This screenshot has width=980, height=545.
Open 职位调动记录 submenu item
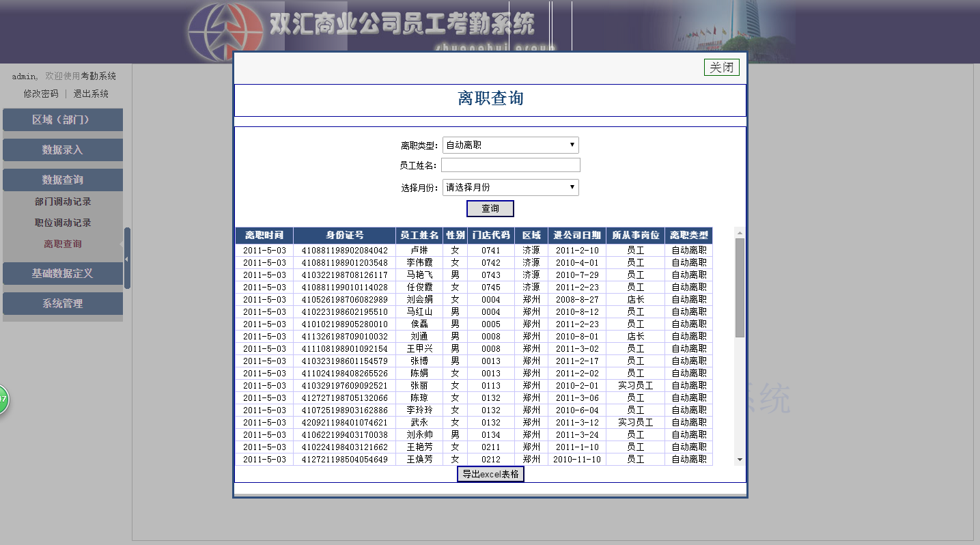pyautogui.click(x=63, y=223)
